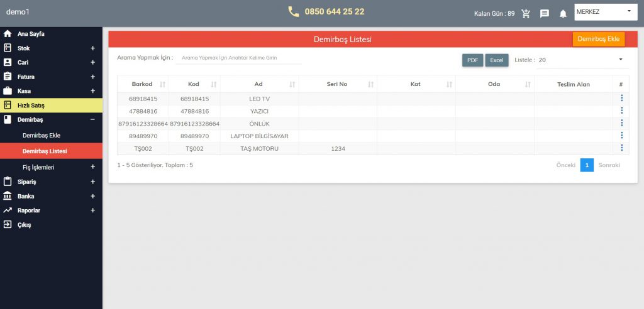This screenshot has width=644, height=309.
Task: Click the keyword search input field
Action: tap(239, 58)
